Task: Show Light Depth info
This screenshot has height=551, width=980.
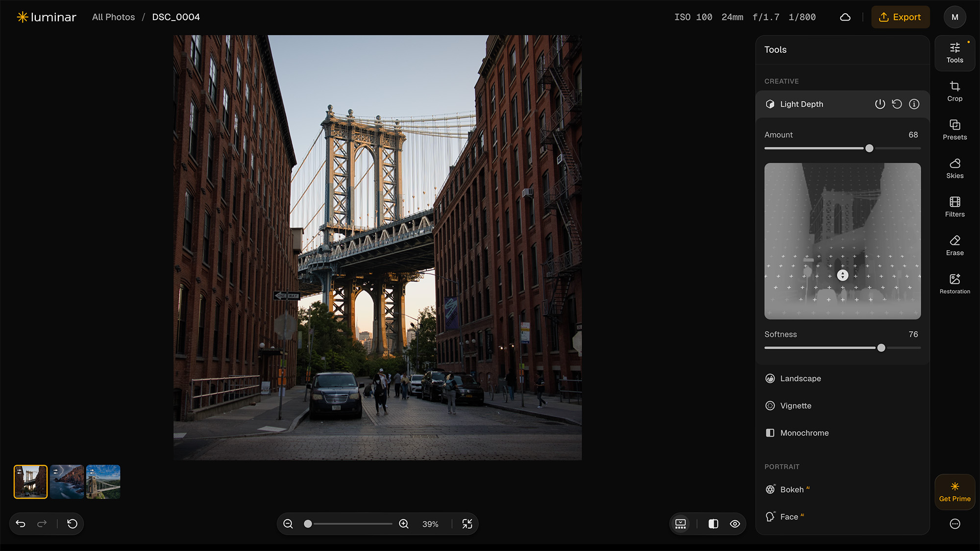Action: 914,104
